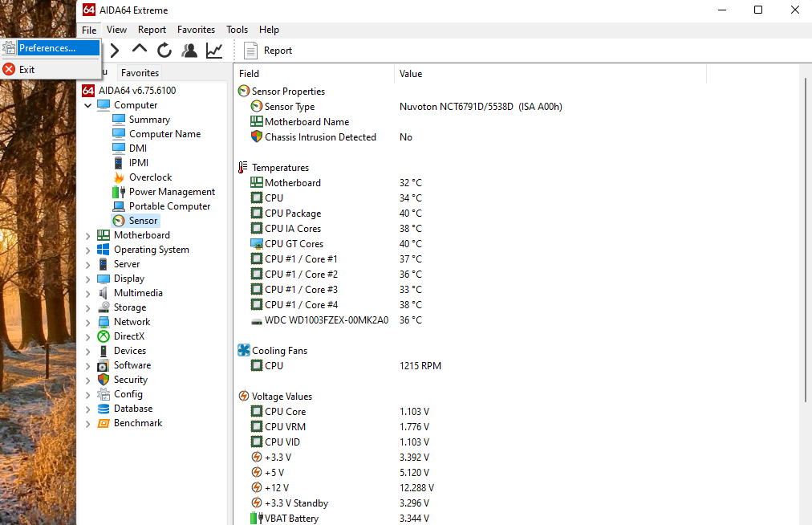Select DMI tree item
812x525 pixels.
[x=138, y=149]
